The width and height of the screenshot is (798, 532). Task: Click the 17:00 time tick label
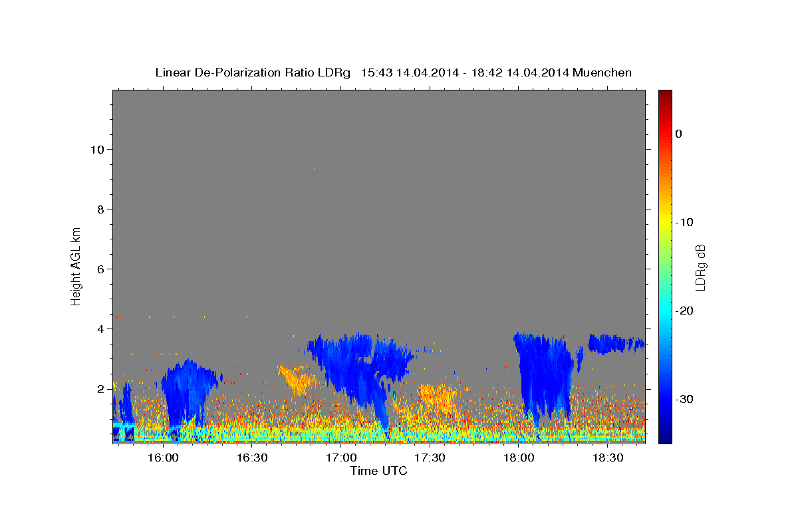click(340, 458)
